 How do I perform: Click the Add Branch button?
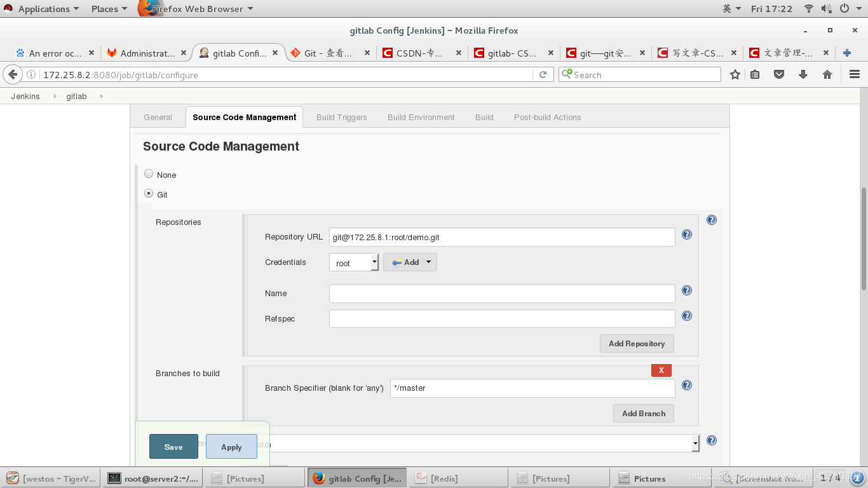(x=644, y=413)
